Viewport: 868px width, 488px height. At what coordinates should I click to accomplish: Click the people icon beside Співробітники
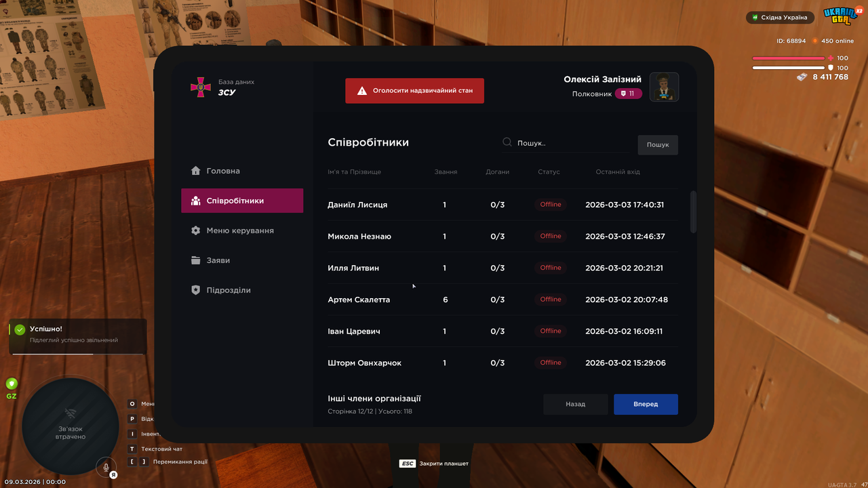click(x=196, y=201)
